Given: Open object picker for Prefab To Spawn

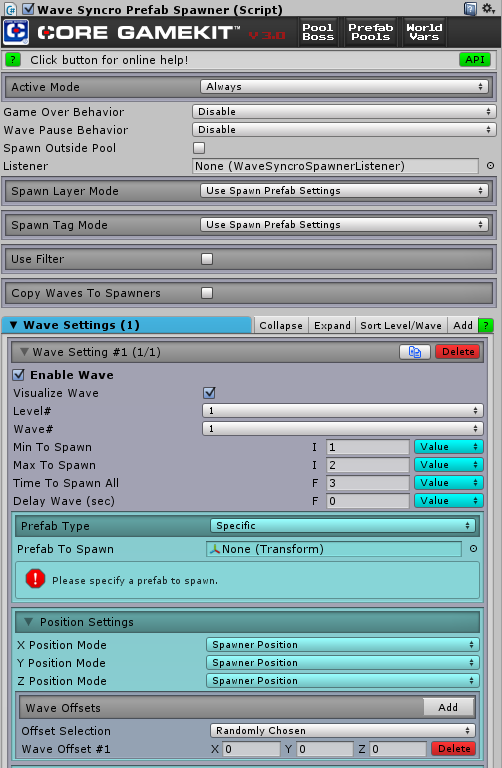Looking at the screenshot, I should tap(473, 549).
